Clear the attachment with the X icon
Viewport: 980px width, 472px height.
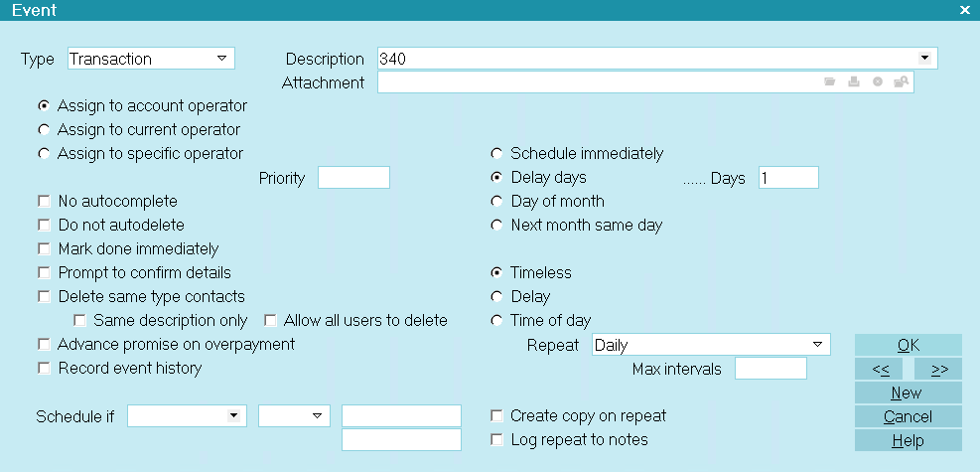[878, 81]
